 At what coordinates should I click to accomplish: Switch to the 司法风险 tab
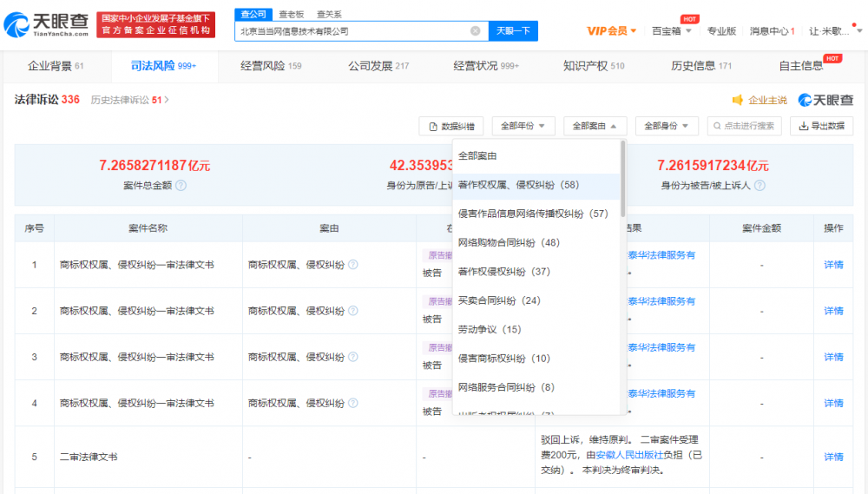(164, 66)
